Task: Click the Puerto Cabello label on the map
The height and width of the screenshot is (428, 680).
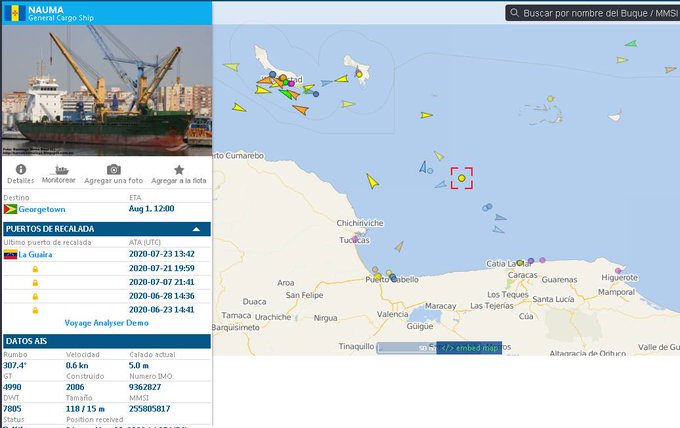Action: coord(392,280)
